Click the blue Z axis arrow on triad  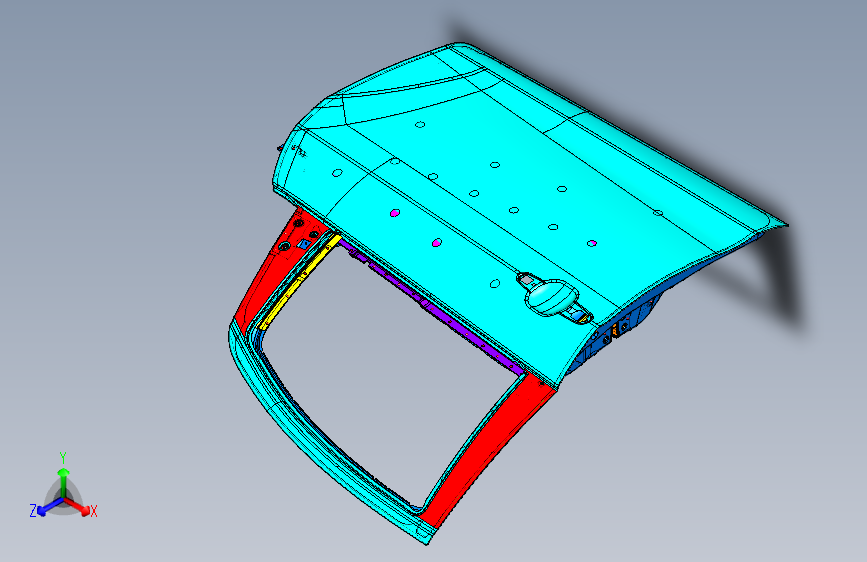(x=50, y=506)
